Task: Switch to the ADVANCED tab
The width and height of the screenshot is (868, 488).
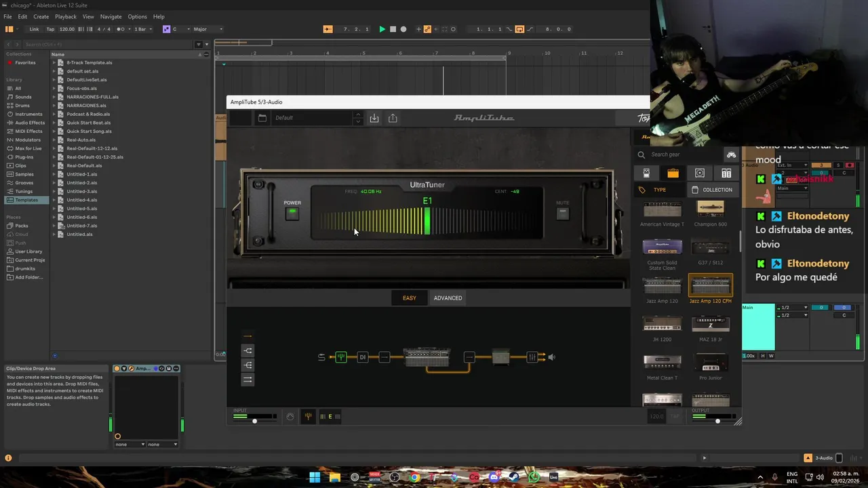Action: coord(448,298)
